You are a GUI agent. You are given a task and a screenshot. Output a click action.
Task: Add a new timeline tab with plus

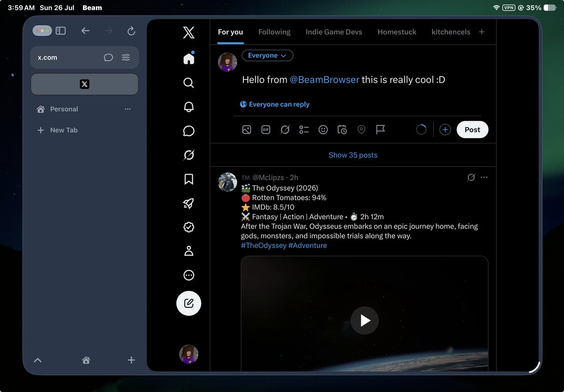click(x=482, y=32)
